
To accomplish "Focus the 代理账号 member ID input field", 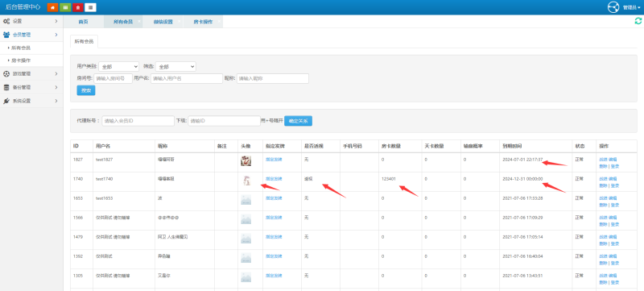I will (x=138, y=121).
